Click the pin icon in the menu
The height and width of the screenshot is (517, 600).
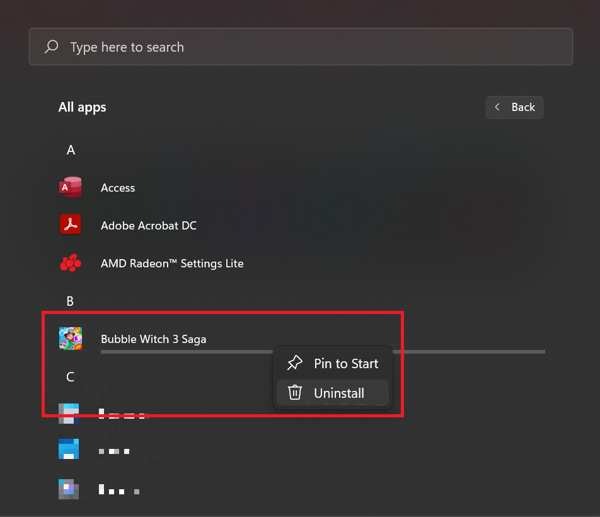(295, 363)
